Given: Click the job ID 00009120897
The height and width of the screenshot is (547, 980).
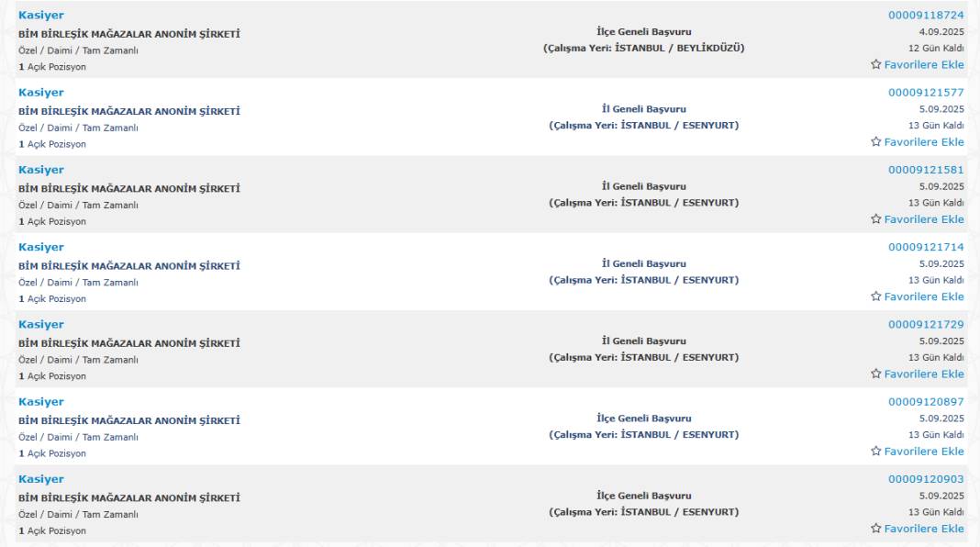Looking at the screenshot, I should pos(926,401).
